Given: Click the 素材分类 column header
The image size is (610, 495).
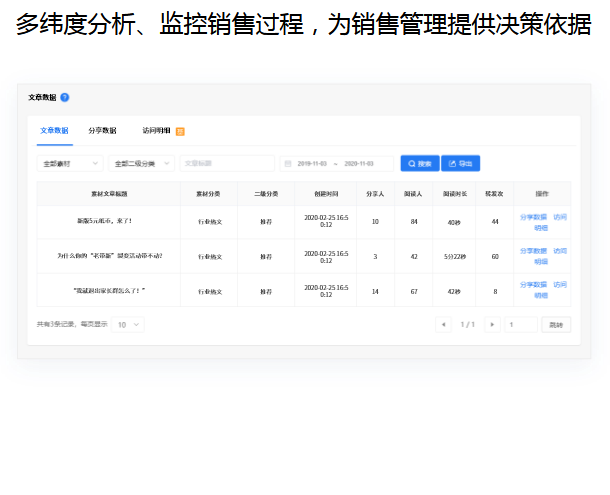Looking at the screenshot, I should 208,194.
